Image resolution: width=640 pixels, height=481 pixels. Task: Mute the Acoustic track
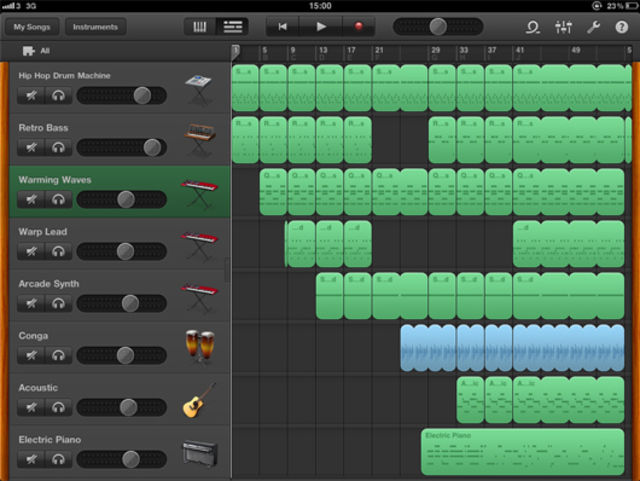pyautogui.click(x=31, y=407)
